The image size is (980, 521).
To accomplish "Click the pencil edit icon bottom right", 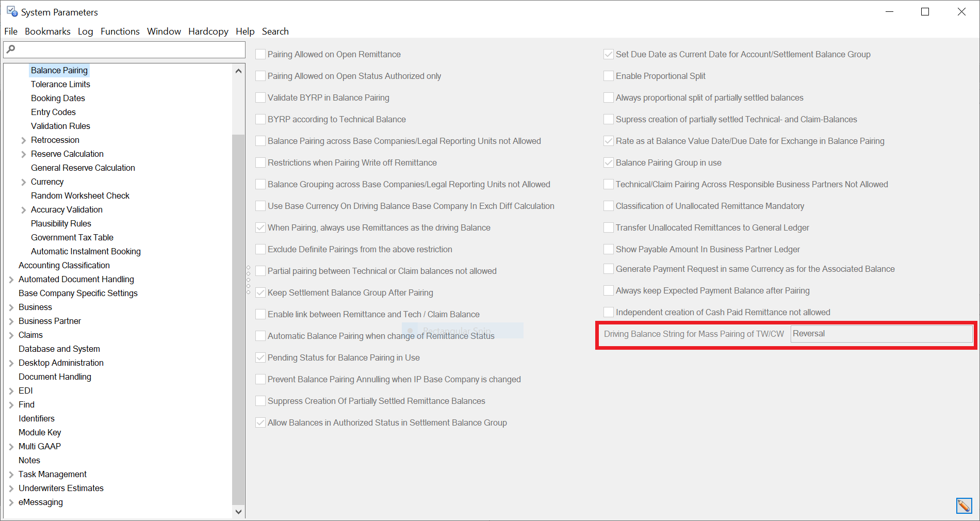I will [x=963, y=506].
